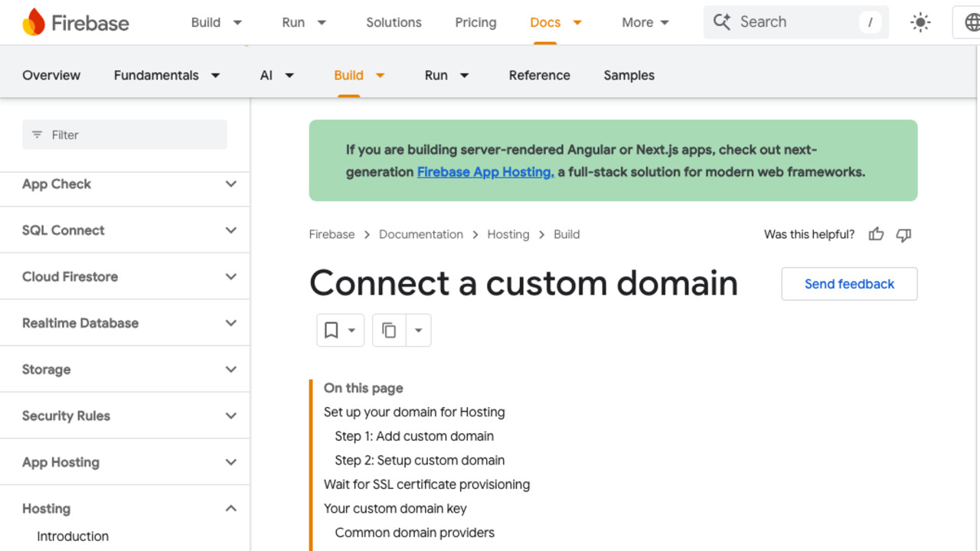The height and width of the screenshot is (551, 980).
Task: Jump to Common domain providers
Action: pos(414,533)
